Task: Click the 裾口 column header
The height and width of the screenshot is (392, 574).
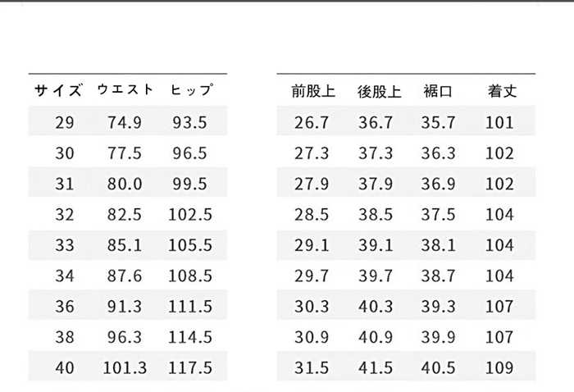Action: (438, 91)
